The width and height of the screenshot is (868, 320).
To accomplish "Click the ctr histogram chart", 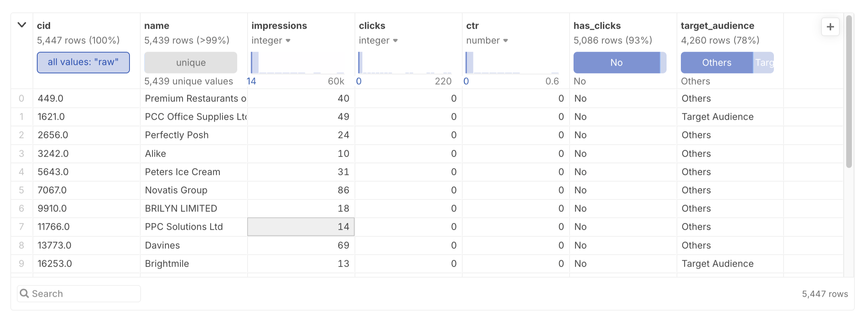I will [x=512, y=63].
